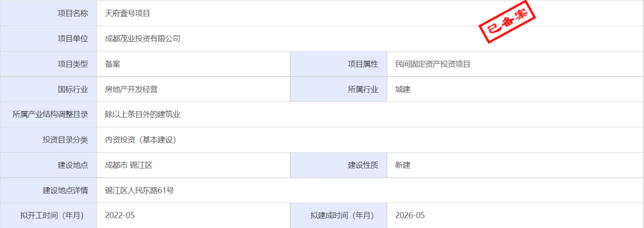This screenshot has height=228, width=644.
Task: Click address 锦江区人民东路61号
Action: click(x=140, y=190)
